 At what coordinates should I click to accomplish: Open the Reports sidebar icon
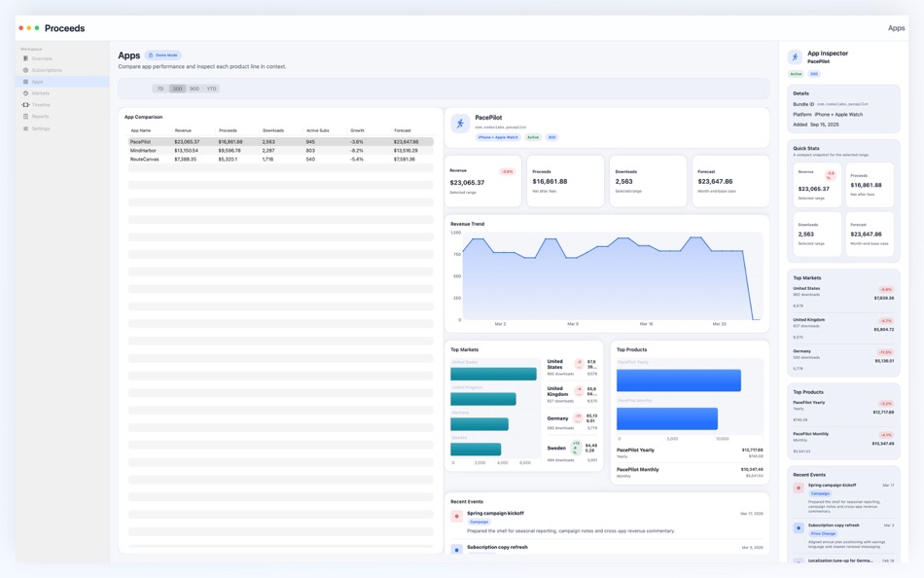25,116
